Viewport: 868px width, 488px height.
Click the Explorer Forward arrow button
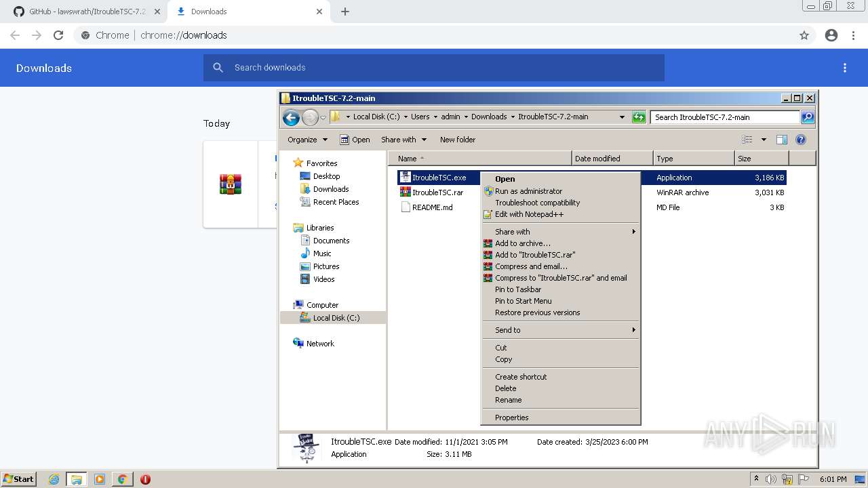click(x=310, y=117)
